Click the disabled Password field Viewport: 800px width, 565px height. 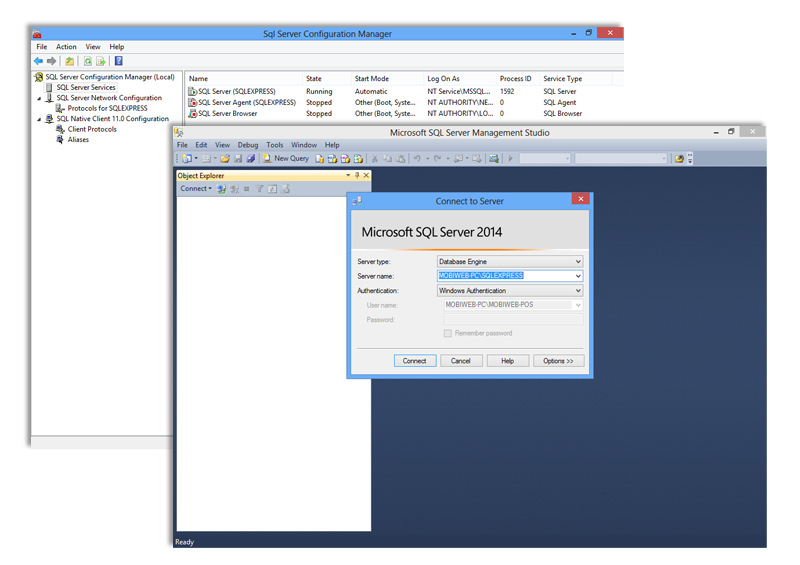(x=513, y=320)
